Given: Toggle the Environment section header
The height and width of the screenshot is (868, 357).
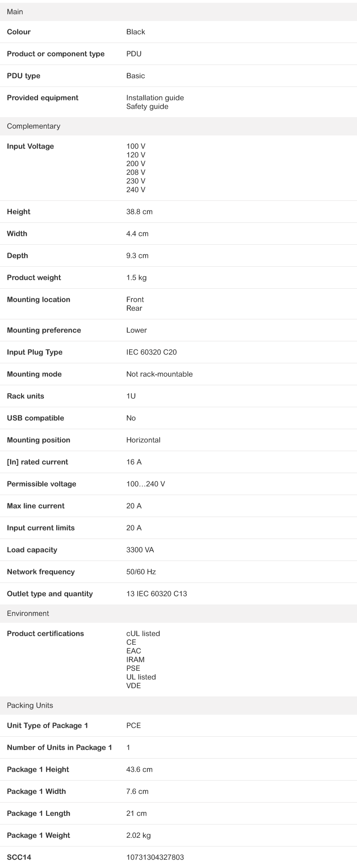Looking at the screenshot, I should click(178, 614).
